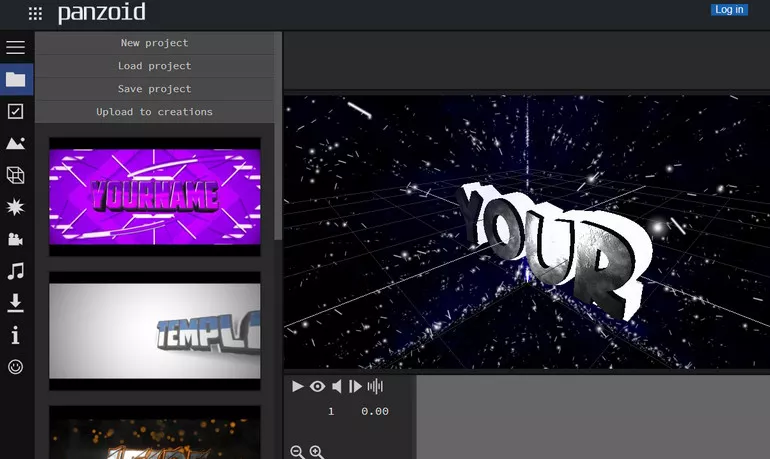Open the smiley face sidebar icon
Image resolution: width=770 pixels, height=459 pixels.
click(16, 367)
